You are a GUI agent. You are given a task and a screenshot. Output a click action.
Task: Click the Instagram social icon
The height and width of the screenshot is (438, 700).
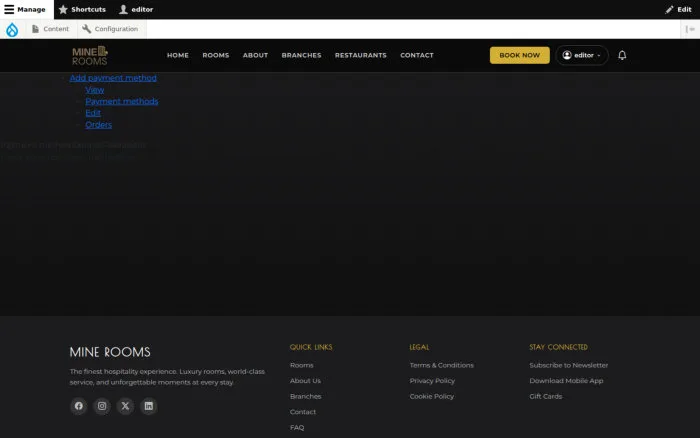click(102, 406)
